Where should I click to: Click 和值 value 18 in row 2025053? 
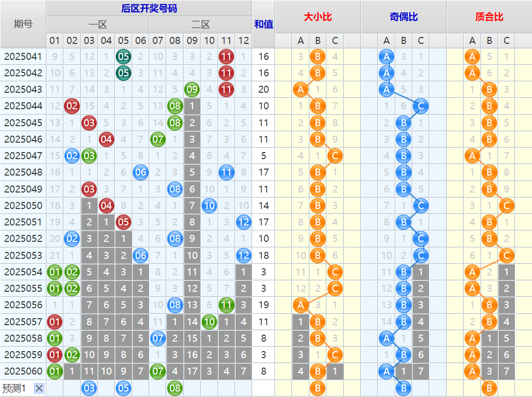264,255
